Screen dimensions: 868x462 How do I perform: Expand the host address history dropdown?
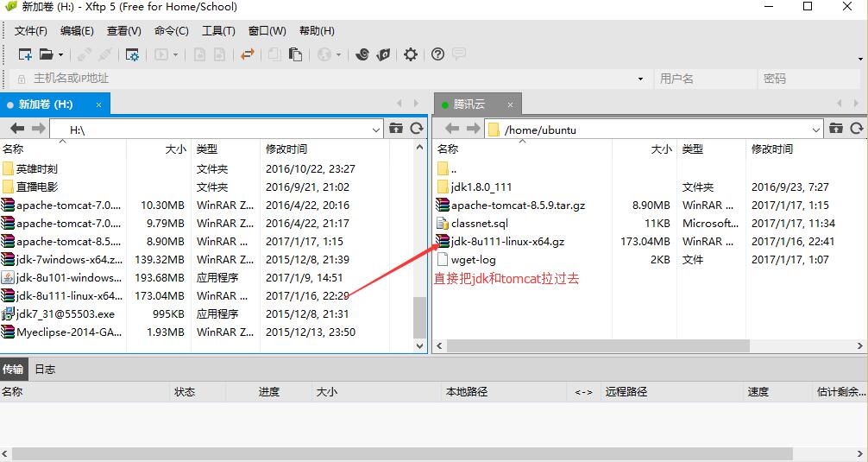coord(640,79)
